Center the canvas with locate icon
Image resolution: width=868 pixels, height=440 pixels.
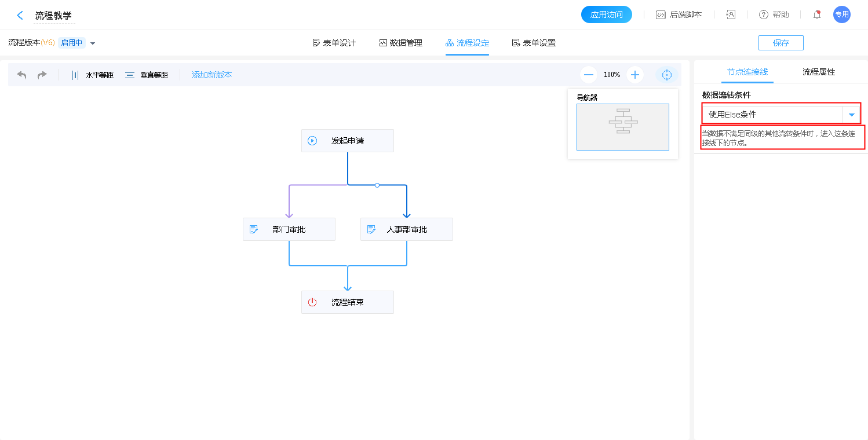point(666,75)
